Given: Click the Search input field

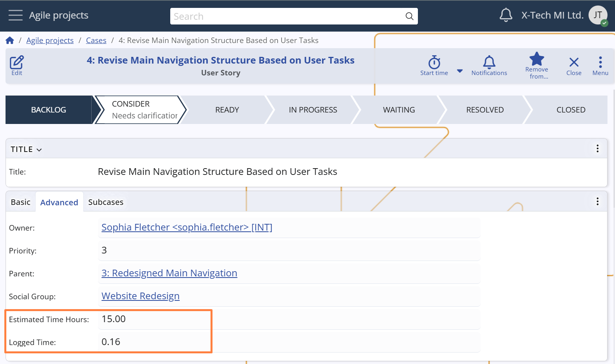Looking at the screenshot, I should point(286,16).
